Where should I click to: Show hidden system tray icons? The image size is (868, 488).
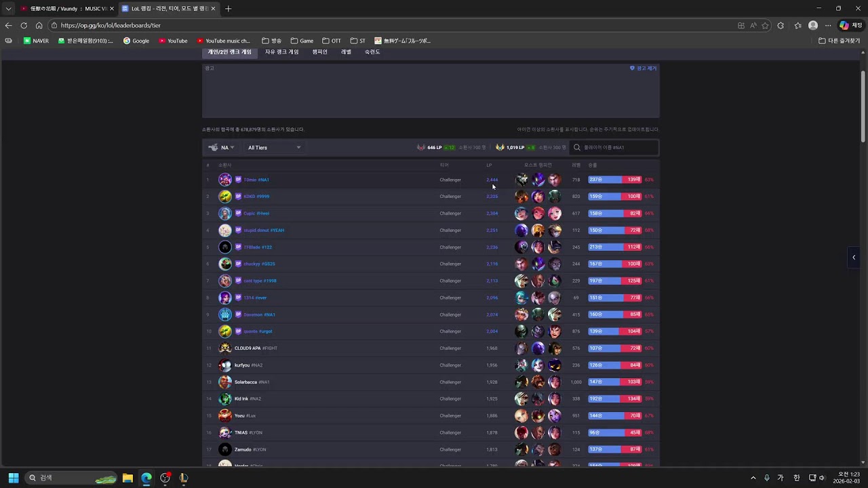pyautogui.click(x=753, y=478)
